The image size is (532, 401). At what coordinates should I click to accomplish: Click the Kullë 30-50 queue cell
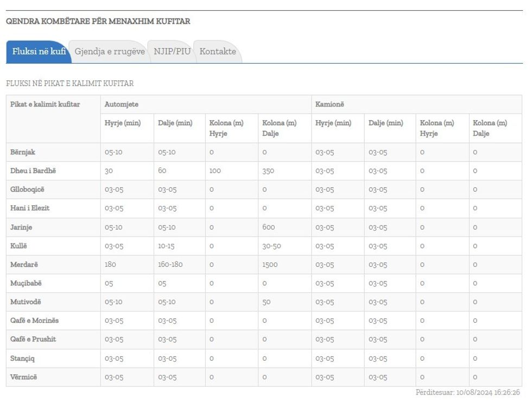271,246
